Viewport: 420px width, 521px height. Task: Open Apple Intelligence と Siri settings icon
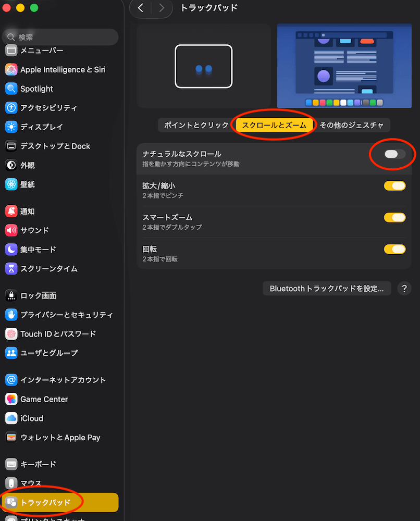[11, 69]
